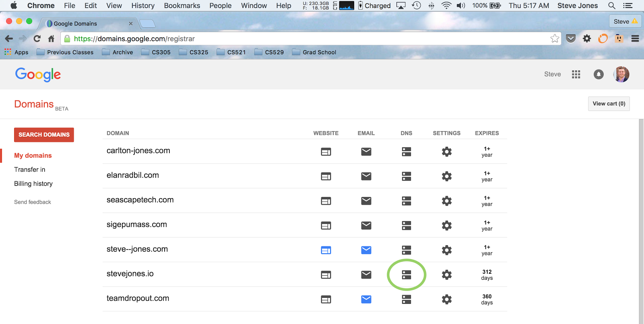Screen dimensions: 644x324
Task: Open settings gear for teamdropout.com
Action: point(447,299)
